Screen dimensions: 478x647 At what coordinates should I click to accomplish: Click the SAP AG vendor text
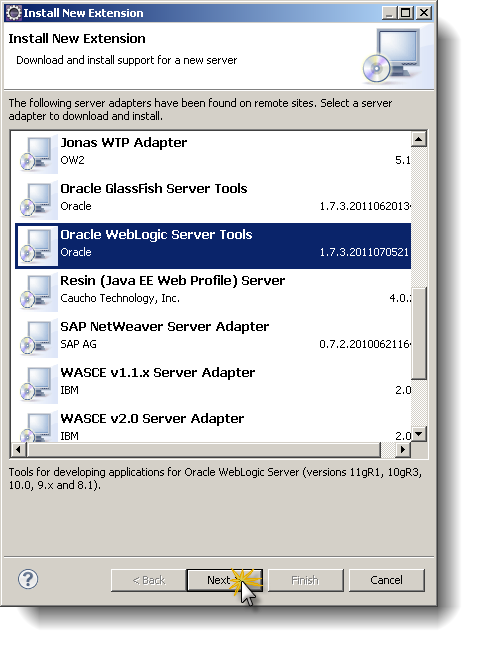78,344
